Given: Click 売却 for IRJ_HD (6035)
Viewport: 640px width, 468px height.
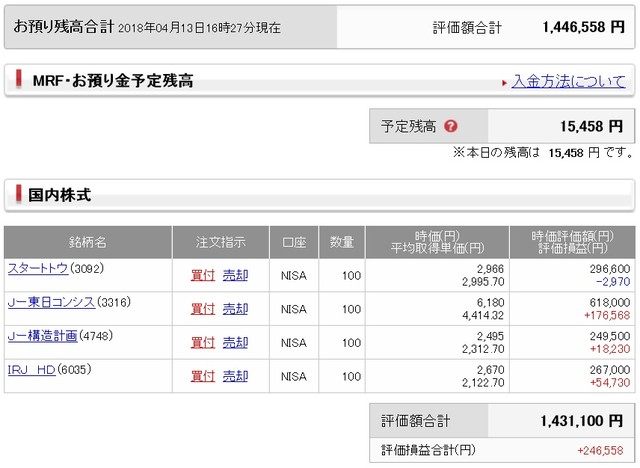Looking at the screenshot, I should pyautogui.click(x=235, y=377).
